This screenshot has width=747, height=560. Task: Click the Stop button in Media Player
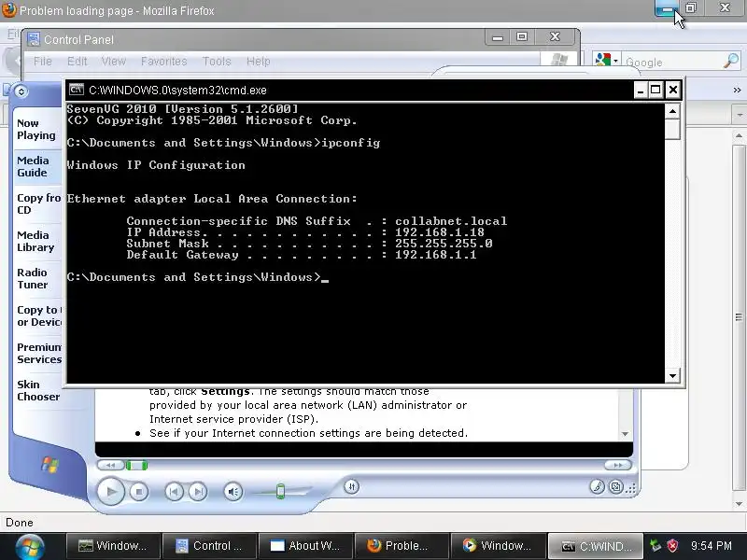[138, 492]
